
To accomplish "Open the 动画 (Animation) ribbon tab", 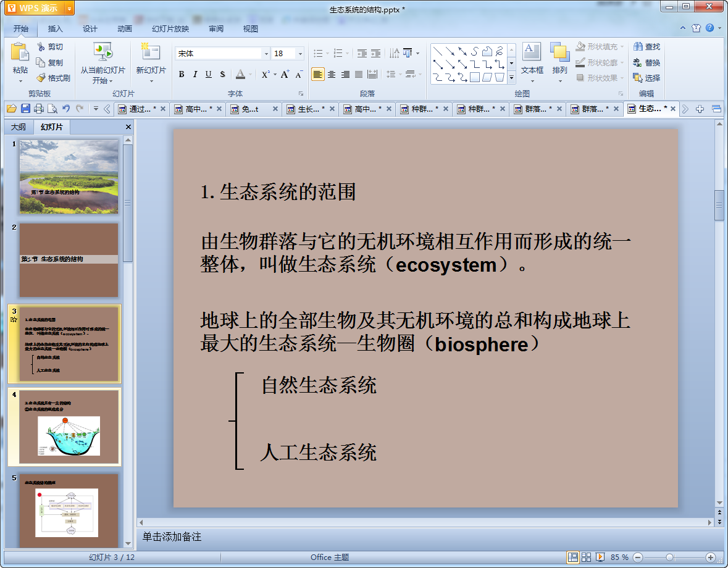I will pos(125,29).
